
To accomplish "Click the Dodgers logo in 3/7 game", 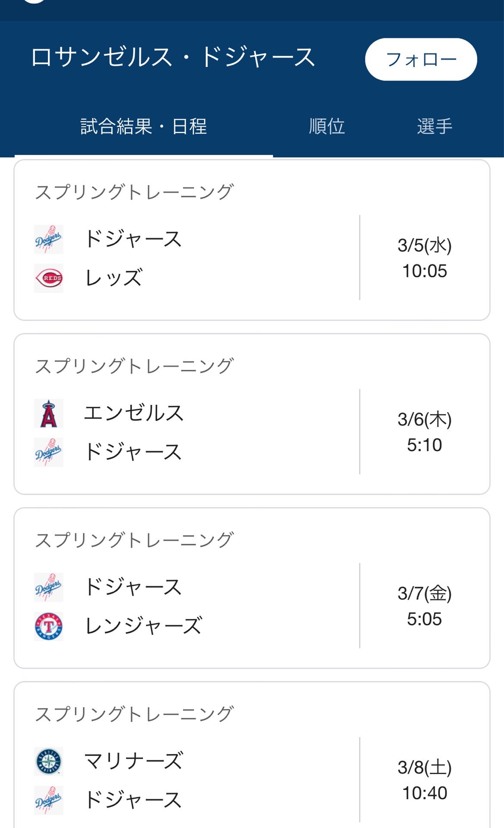I will [49, 587].
